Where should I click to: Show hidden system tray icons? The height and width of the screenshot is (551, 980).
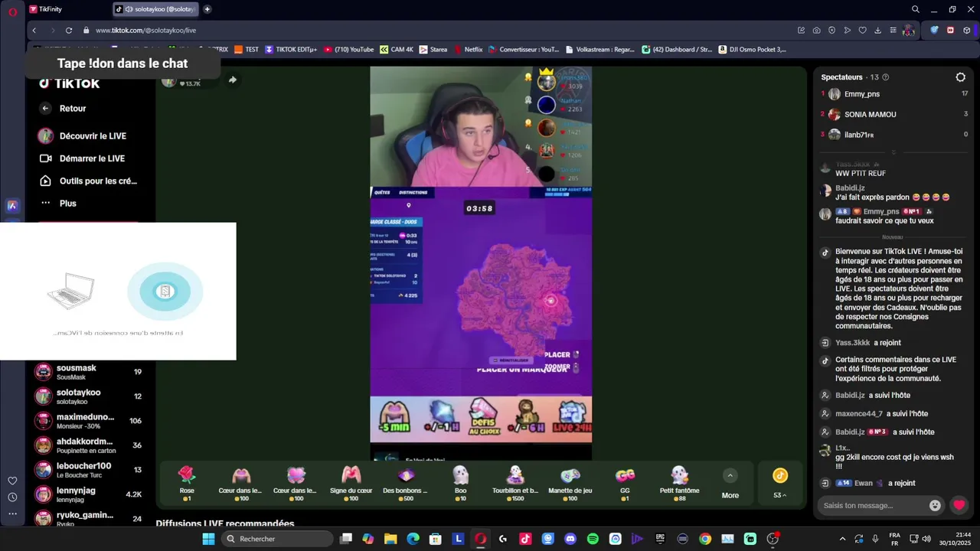pyautogui.click(x=842, y=539)
